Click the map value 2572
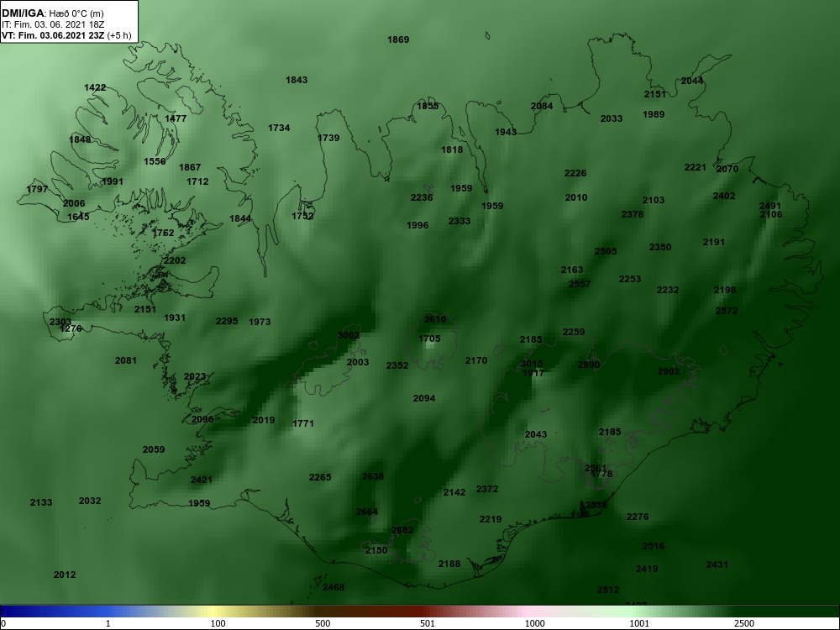This screenshot has height=630, width=840. point(727,311)
